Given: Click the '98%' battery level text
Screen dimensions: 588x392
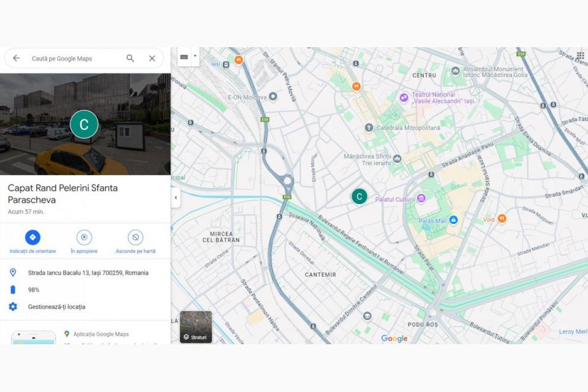Looking at the screenshot, I should [x=33, y=290].
